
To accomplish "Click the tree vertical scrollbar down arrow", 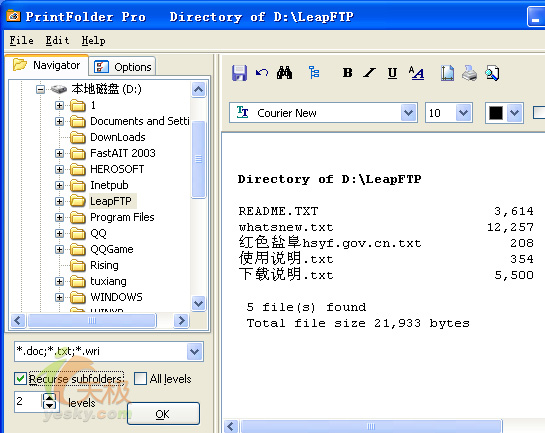I will [198, 303].
